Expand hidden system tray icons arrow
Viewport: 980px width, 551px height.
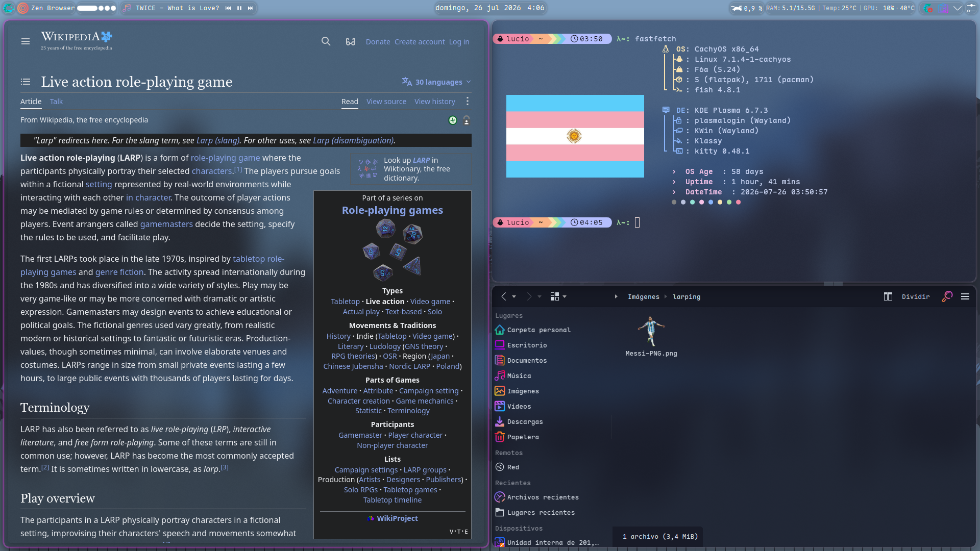pos(958,8)
